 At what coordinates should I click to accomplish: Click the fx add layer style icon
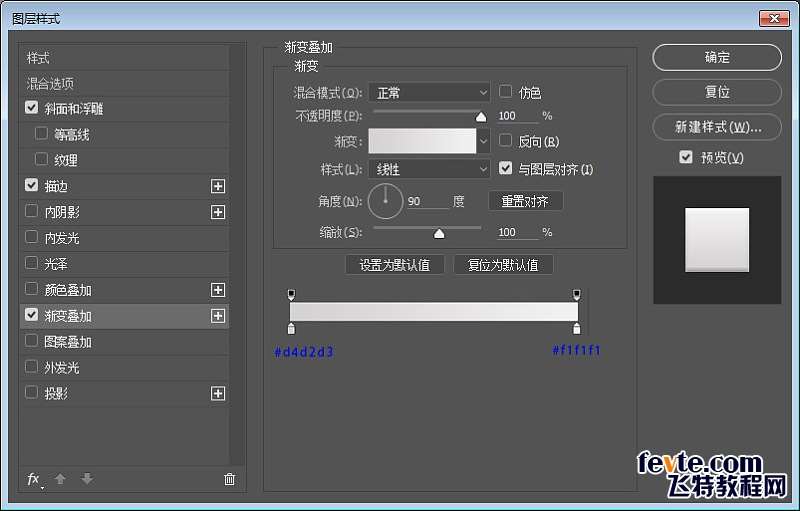tap(34, 479)
